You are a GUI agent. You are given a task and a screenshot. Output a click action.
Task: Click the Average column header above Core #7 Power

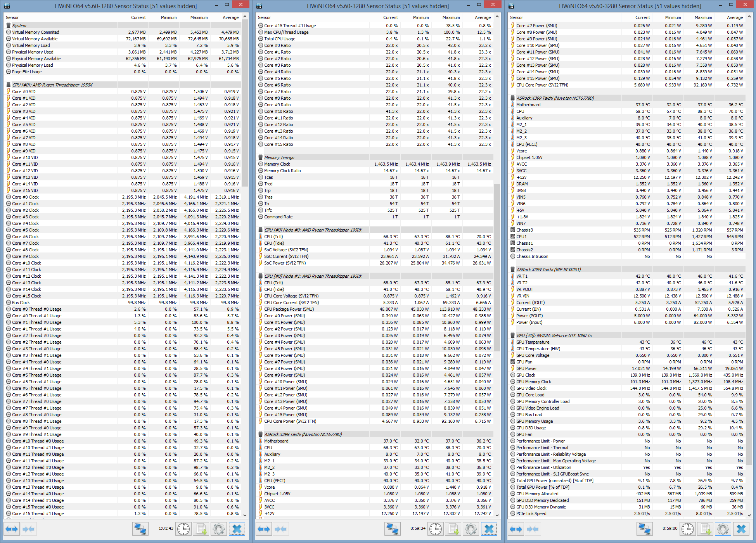(735, 17)
